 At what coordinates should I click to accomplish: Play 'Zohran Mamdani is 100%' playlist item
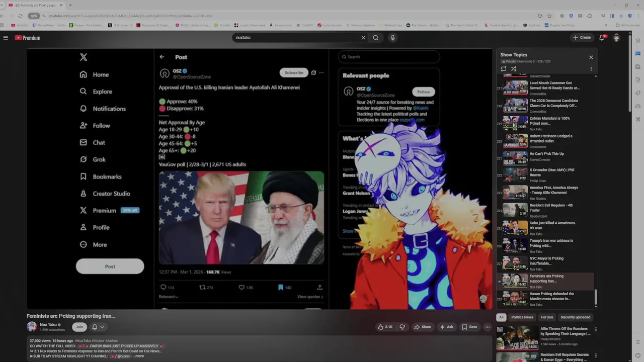point(545,123)
